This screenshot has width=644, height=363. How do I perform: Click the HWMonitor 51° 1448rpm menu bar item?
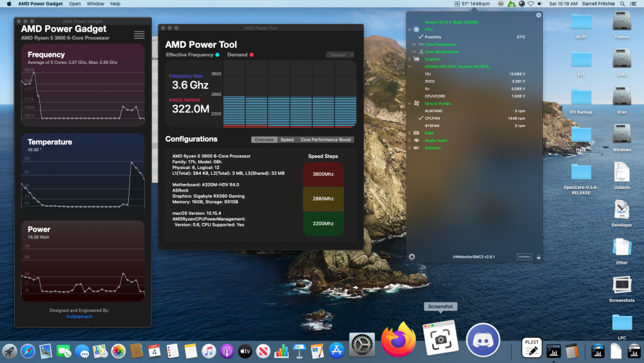click(472, 4)
